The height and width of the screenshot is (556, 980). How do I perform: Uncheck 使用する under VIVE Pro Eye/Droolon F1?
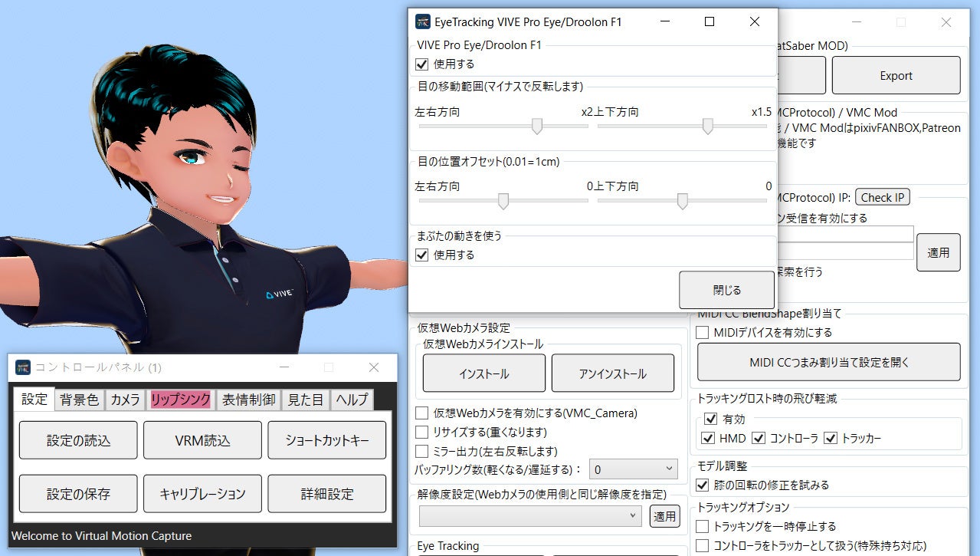pos(421,64)
